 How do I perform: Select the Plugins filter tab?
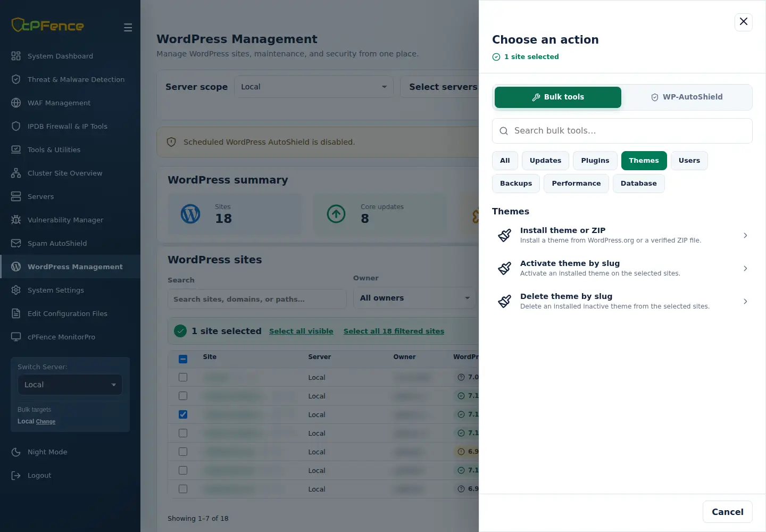click(x=595, y=161)
